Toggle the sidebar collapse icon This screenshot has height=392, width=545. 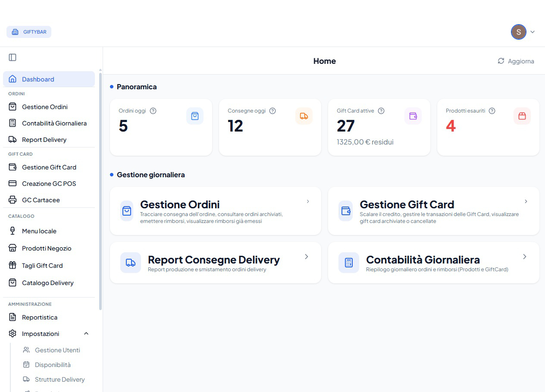(13, 57)
